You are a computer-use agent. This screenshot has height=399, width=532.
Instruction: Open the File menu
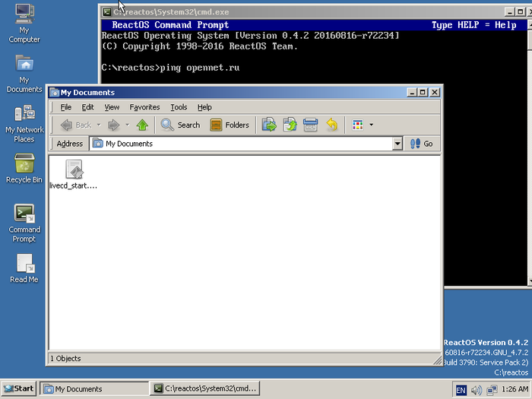point(66,107)
